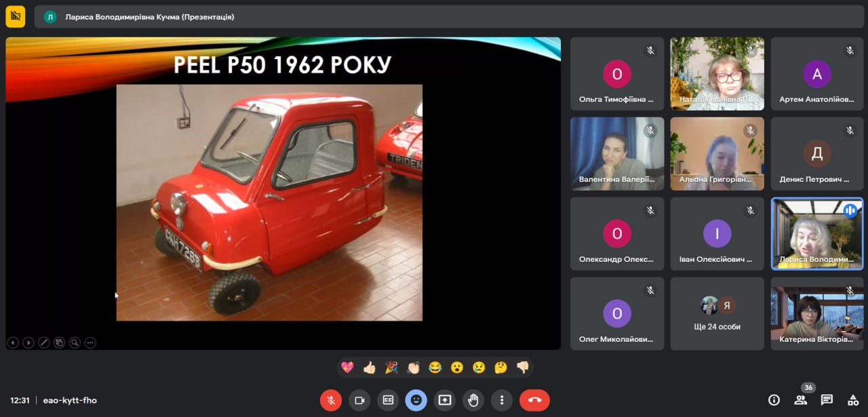Select Олег Миколайович participant tile
Screen dimensions: 868x417
point(617,313)
